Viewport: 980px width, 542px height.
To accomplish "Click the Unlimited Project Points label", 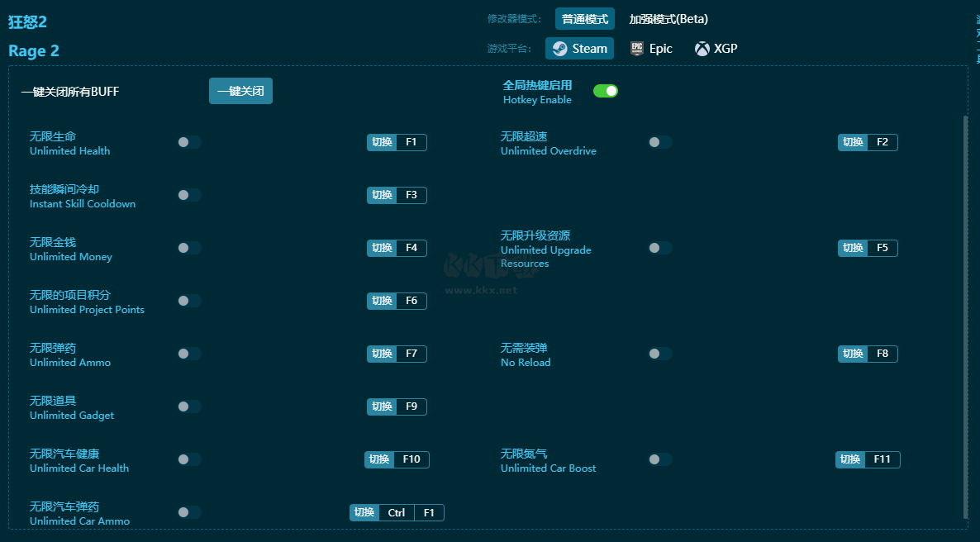I will (87, 310).
